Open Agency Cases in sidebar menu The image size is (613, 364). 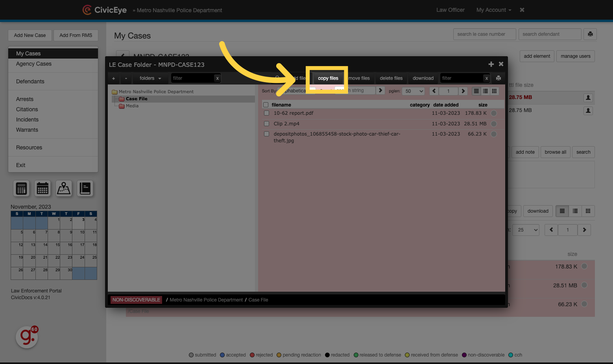(34, 64)
